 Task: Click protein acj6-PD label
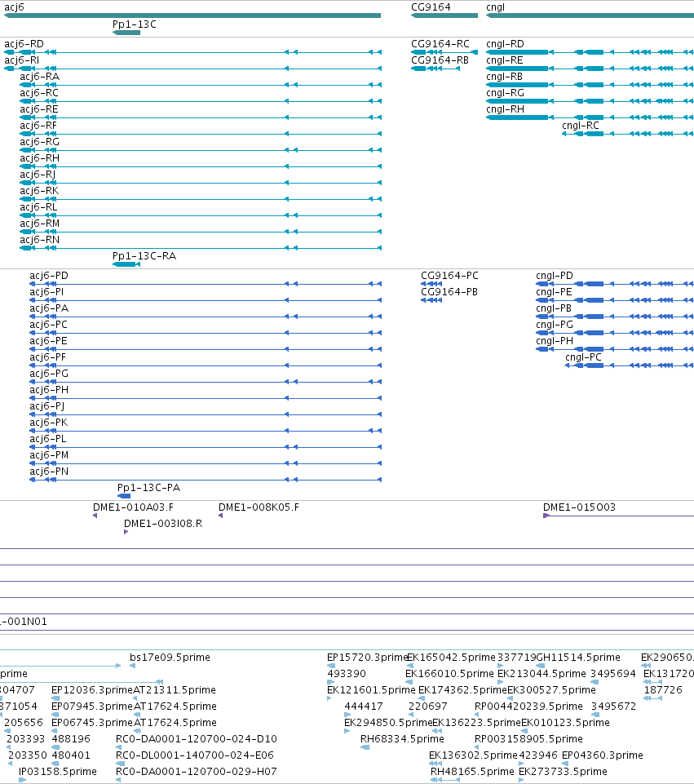pos(49,276)
